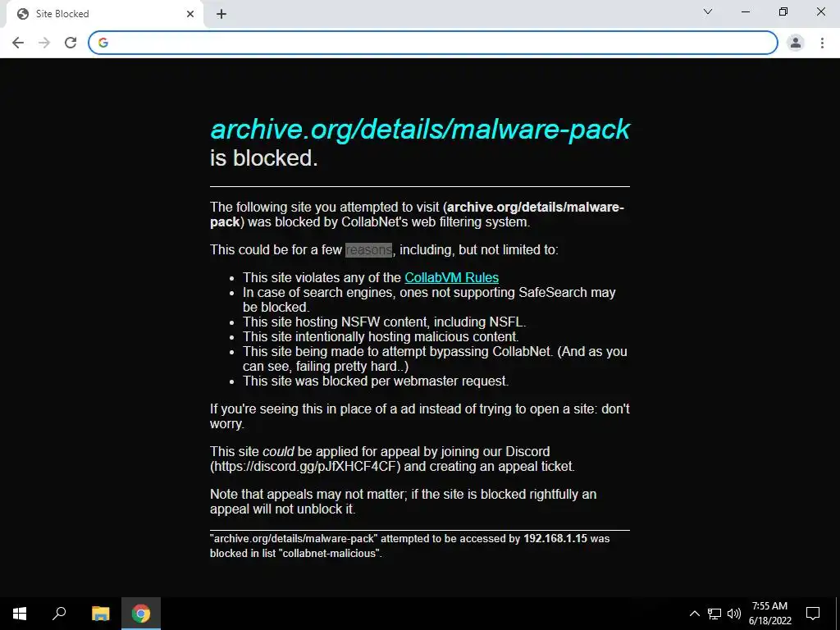
Task: Open File Explorer from taskbar
Action: tap(100, 614)
